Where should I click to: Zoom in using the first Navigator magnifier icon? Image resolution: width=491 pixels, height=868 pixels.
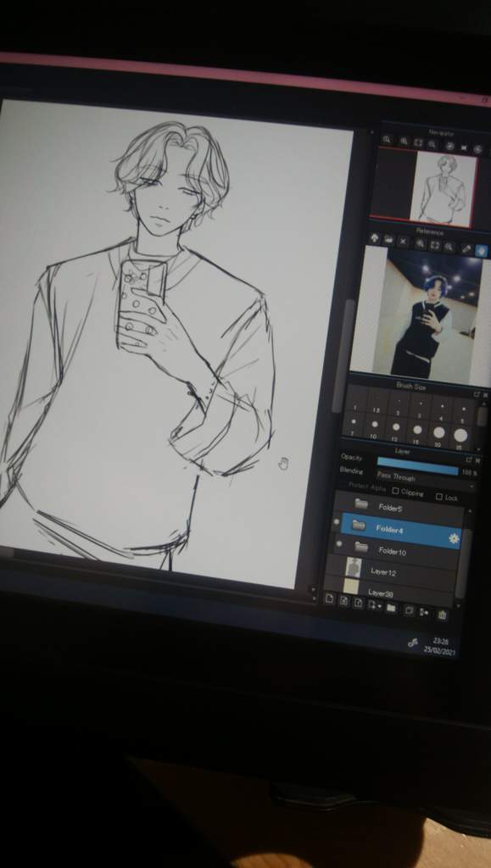(388, 140)
